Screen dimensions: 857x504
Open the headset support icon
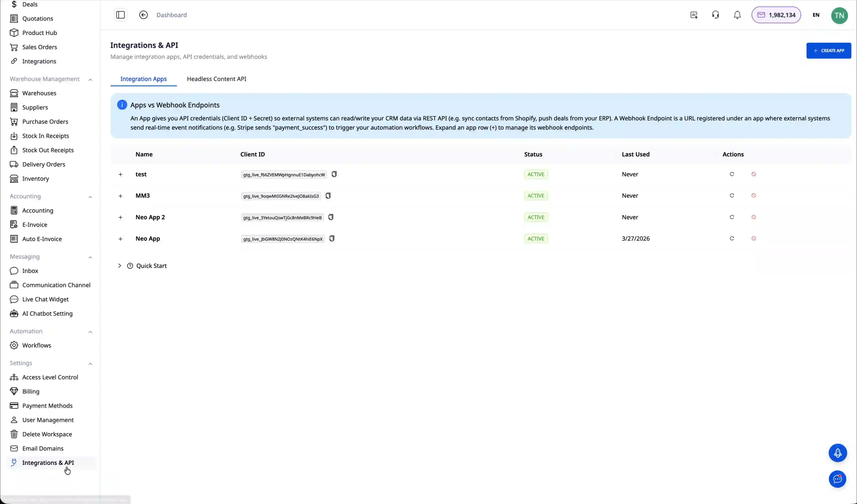(715, 15)
